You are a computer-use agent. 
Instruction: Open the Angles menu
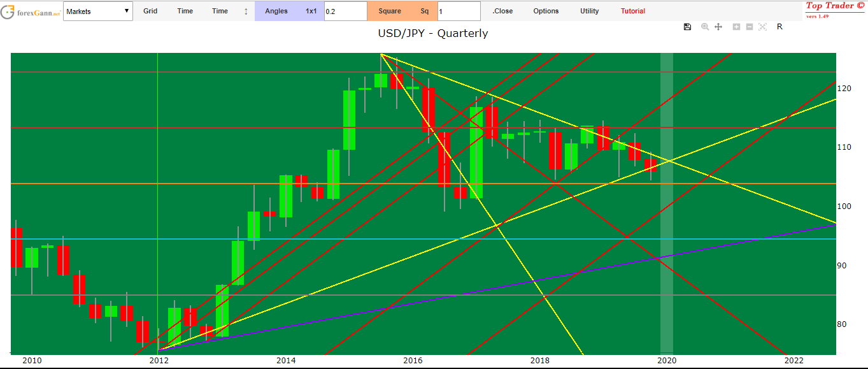pos(276,11)
